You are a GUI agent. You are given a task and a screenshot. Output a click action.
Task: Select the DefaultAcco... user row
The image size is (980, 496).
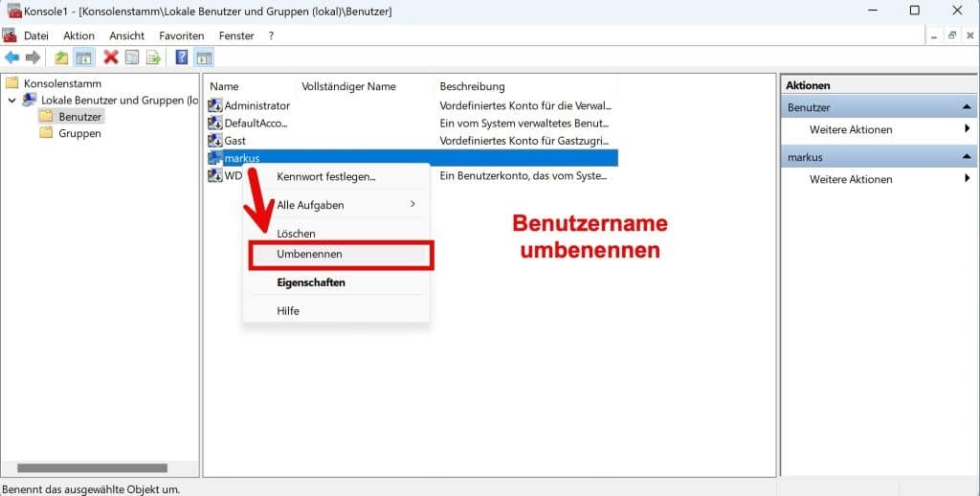point(412,124)
